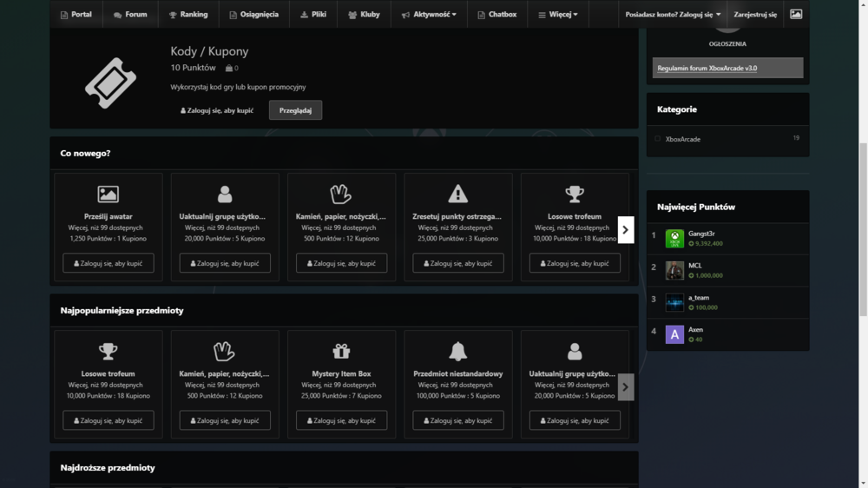Click the hand icon in Co nowego section
This screenshot has width=868, height=488.
[341, 194]
